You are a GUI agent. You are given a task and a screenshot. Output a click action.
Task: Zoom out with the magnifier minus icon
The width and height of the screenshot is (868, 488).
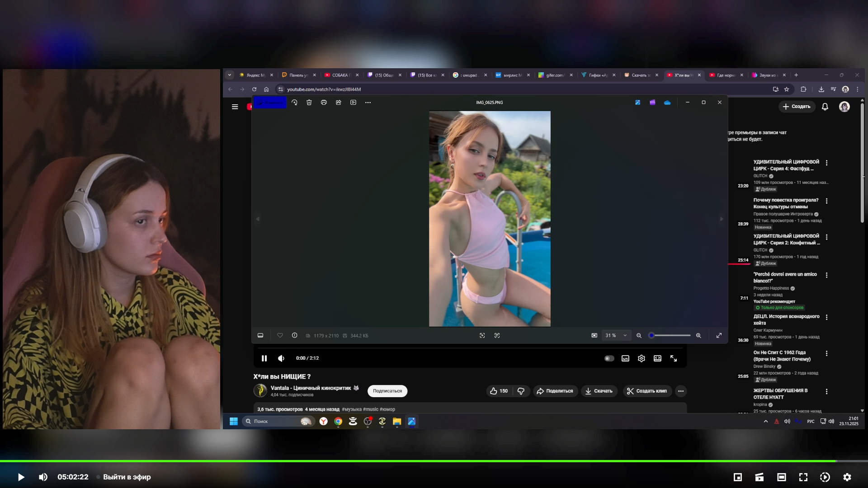coord(639,335)
